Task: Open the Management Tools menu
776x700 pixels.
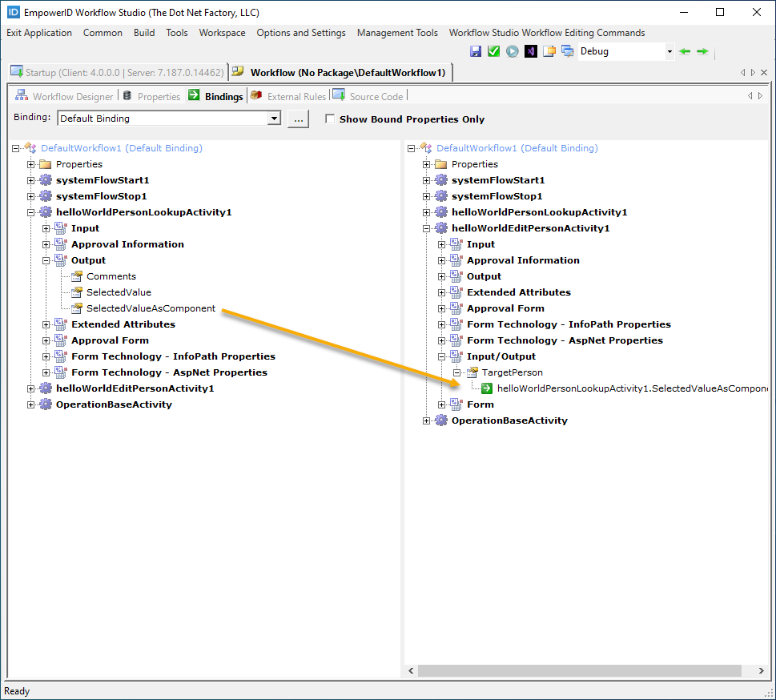Action: click(x=397, y=33)
